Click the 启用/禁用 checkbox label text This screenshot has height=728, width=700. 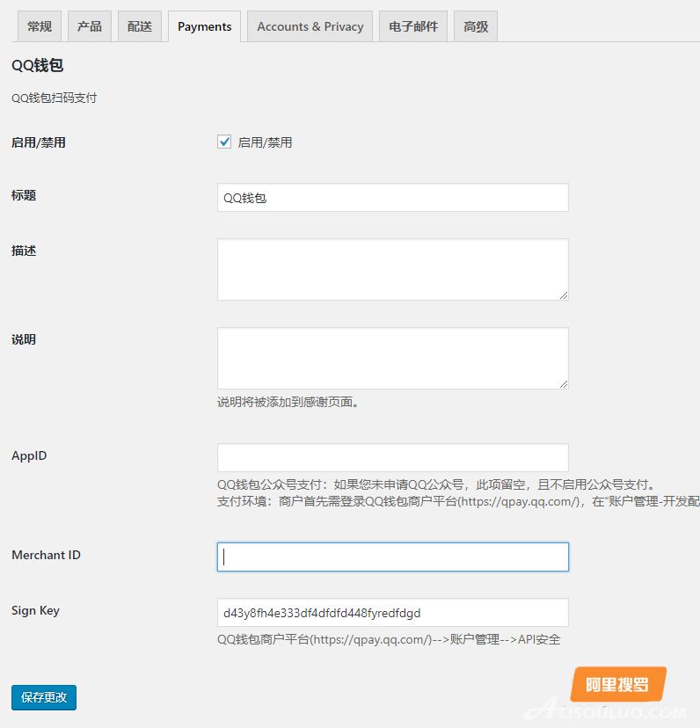click(x=265, y=142)
